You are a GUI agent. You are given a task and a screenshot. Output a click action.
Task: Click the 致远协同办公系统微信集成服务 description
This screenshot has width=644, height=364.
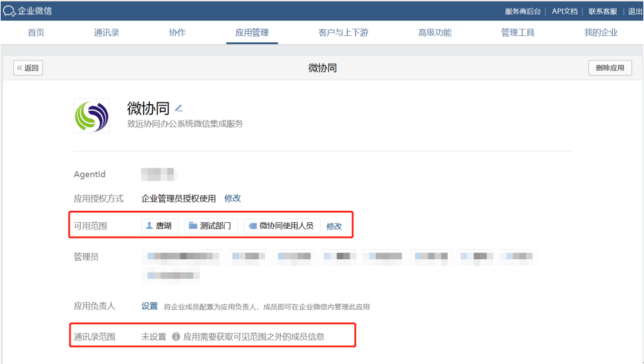click(x=185, y=123)
